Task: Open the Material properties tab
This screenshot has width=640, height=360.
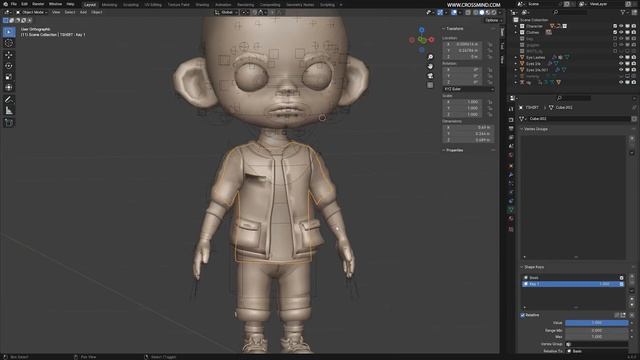Action: tap(511, 219)
